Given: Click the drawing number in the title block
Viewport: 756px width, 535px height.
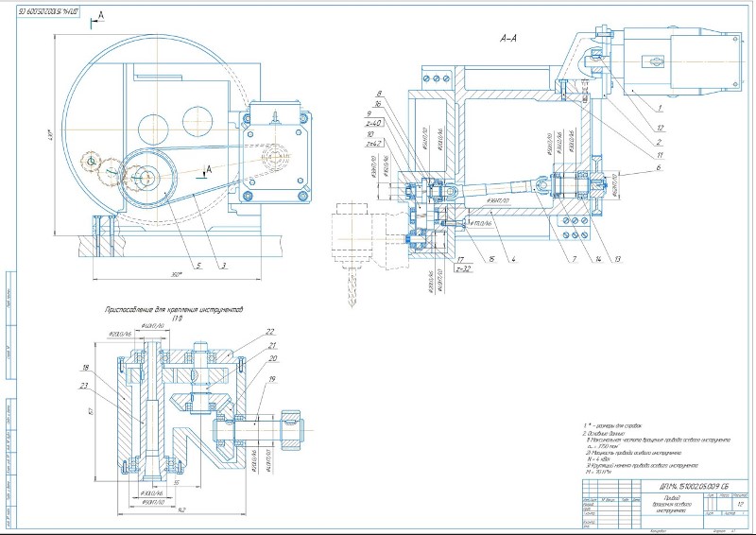Looking at the screenshot, I should coord(693,486).
